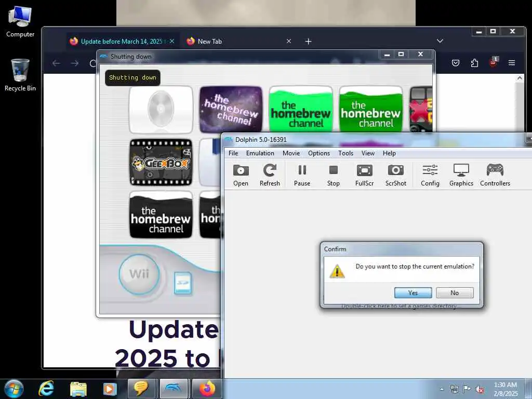Open the Tools menu in Dolphin
The width and height of the screenshot is (532, 399).
tap(345, 153)
